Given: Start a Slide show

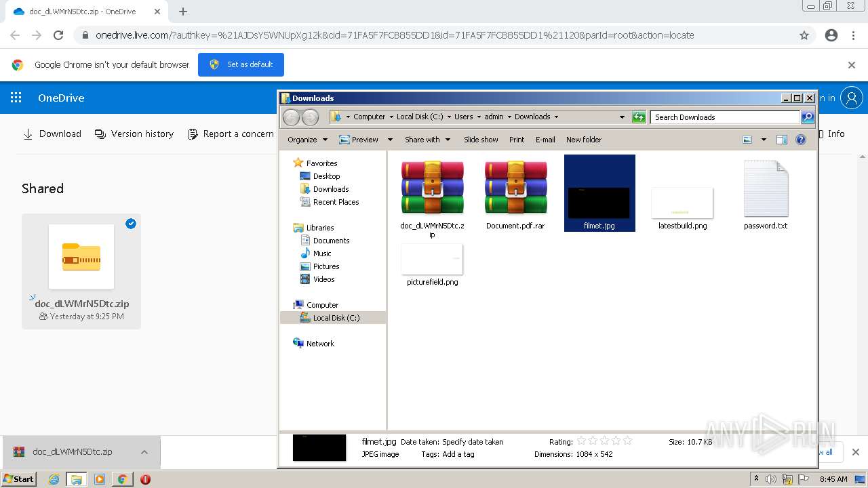Looking at the screenshot, I should pyautogui.click(x=481, y=140).
